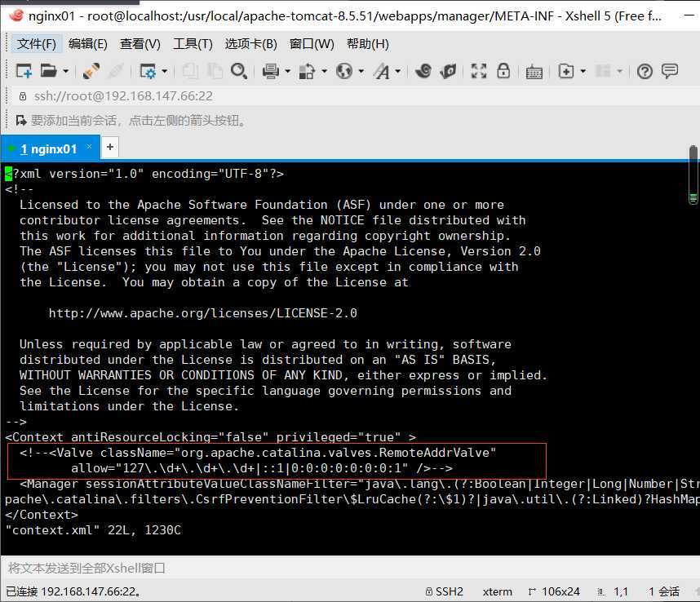The height and width of the screenshot is (602, 700).
Task: Click the allow="127\.\d+ line
Action: tap(262, 468)
